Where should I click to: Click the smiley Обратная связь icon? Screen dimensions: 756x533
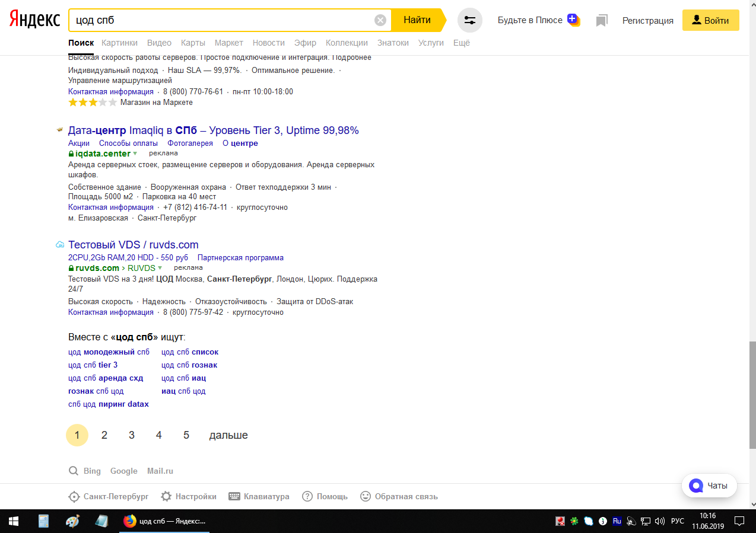click(366, 496)
